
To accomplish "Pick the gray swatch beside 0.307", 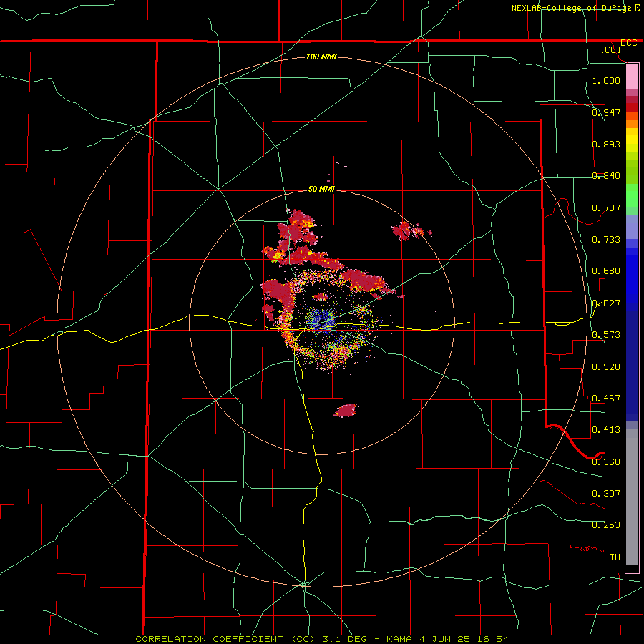I will (632, 497).
